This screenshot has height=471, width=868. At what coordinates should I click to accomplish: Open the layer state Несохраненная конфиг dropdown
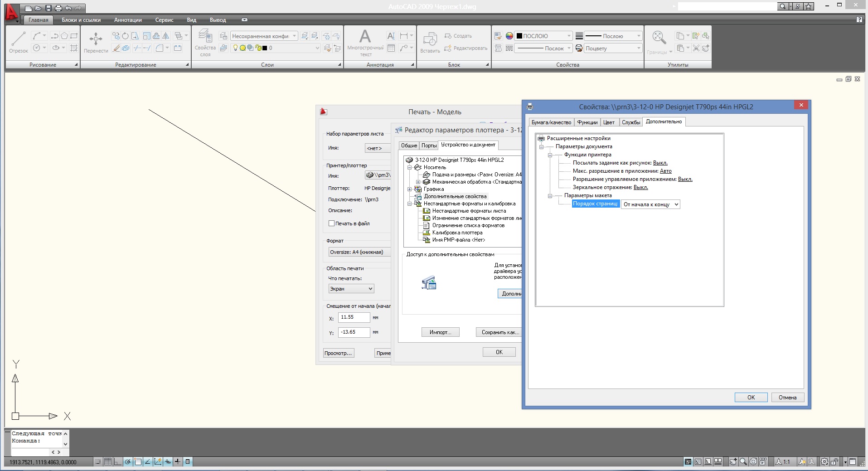tap(264, 36)
